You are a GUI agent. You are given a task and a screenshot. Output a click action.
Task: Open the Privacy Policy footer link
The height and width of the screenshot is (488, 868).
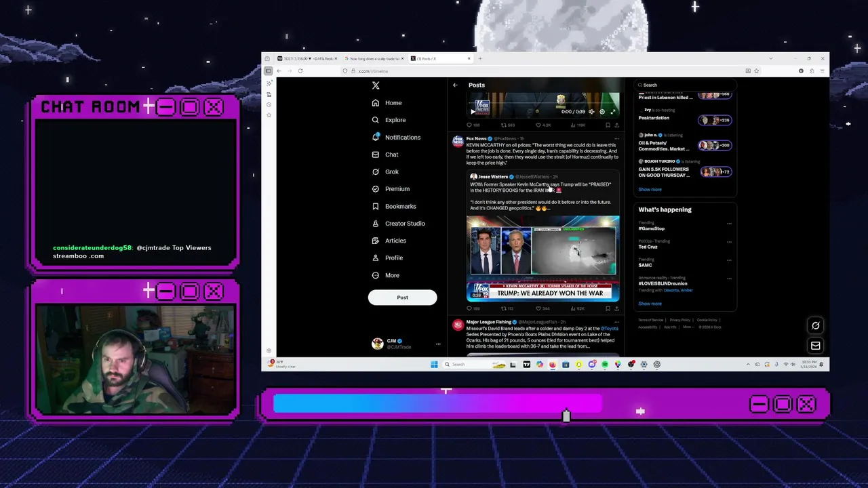point(679,320)
